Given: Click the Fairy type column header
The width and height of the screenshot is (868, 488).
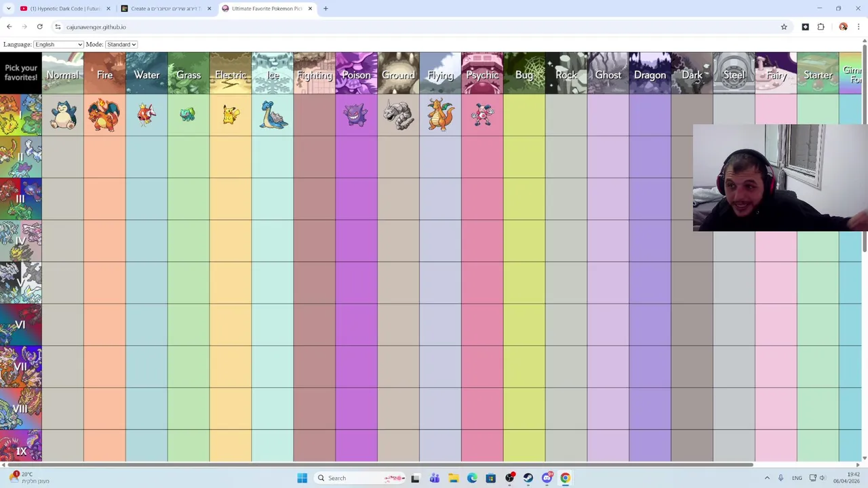Looking at the screenshot, I should coord(776,73).
